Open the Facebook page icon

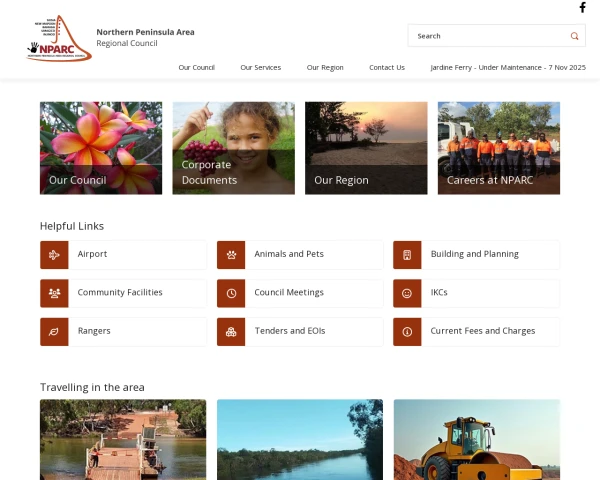583,8
